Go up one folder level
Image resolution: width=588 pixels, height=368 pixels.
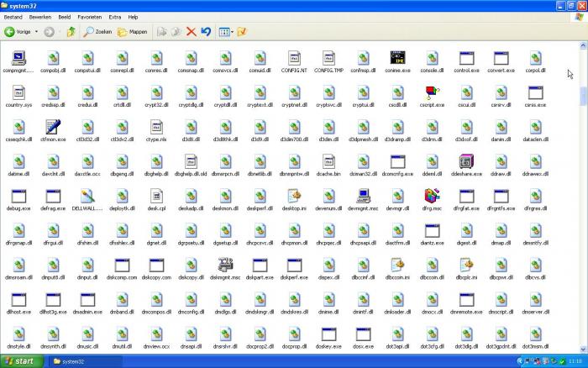coord(71,32)
